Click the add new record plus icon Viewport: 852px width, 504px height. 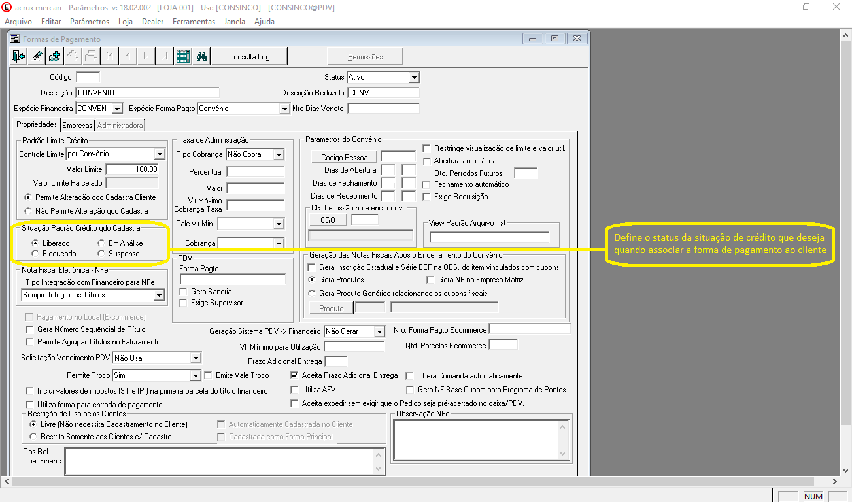[55, 56]
